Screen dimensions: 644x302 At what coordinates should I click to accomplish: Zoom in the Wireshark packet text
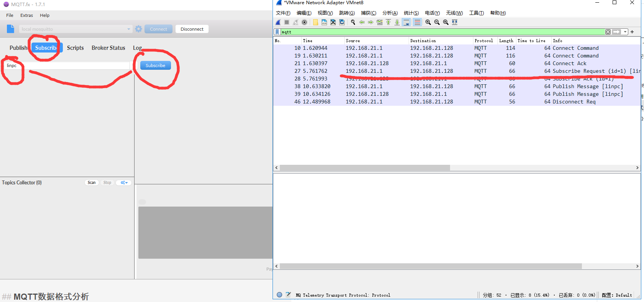428,22
